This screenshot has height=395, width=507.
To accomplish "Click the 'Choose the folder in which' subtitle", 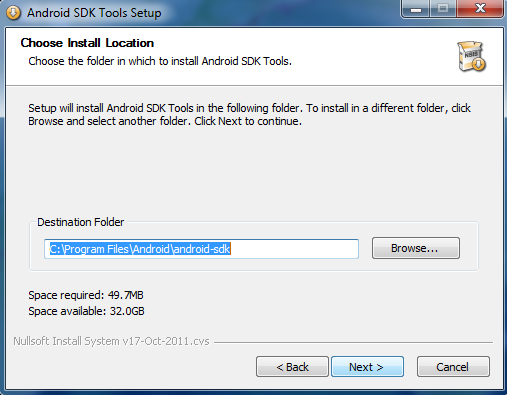I will click(160, 61).
